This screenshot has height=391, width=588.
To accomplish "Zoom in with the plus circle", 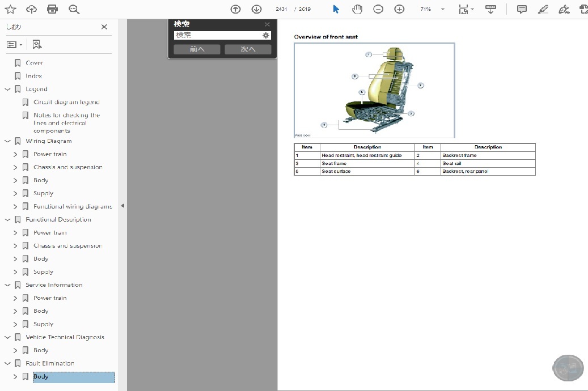I will pos(399,9).
